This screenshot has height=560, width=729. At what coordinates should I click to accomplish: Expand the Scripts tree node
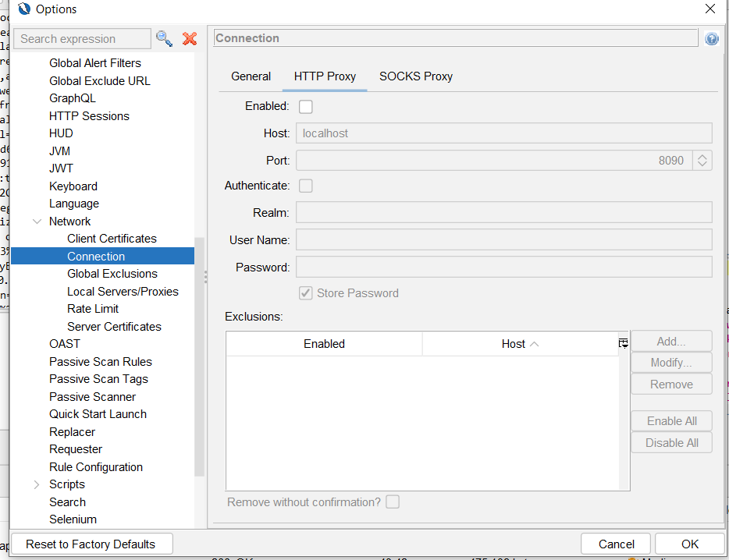(37, 484)
